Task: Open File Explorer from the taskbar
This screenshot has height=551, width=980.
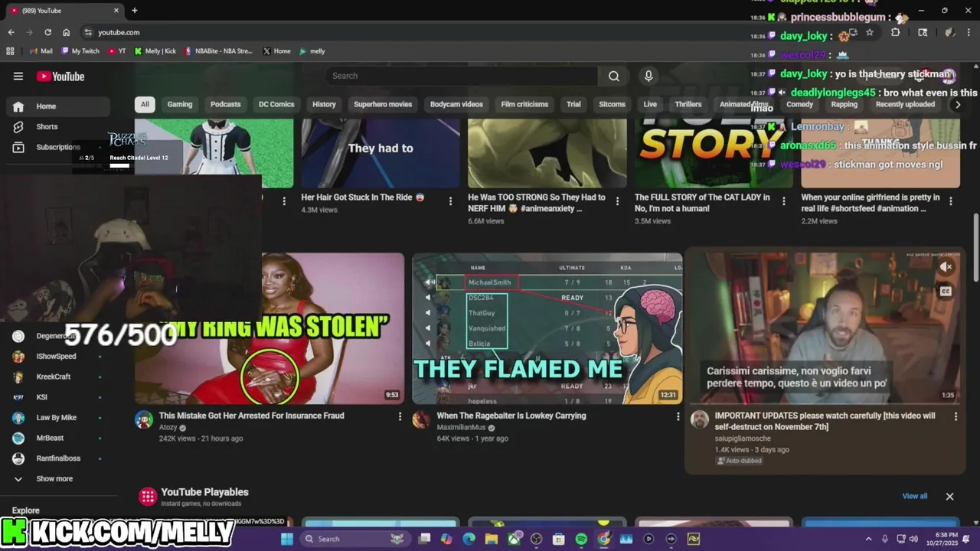Action: pos(492,539)
